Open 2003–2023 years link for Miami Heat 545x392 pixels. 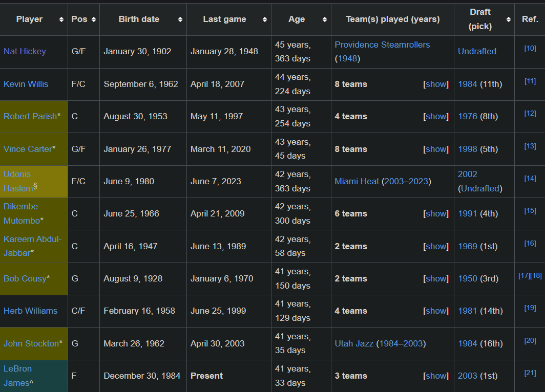pyautogui.click(x=406, y=181)
